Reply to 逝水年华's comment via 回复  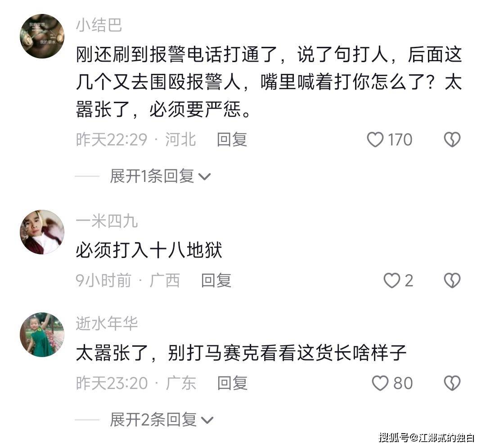[x=232, y=383]
